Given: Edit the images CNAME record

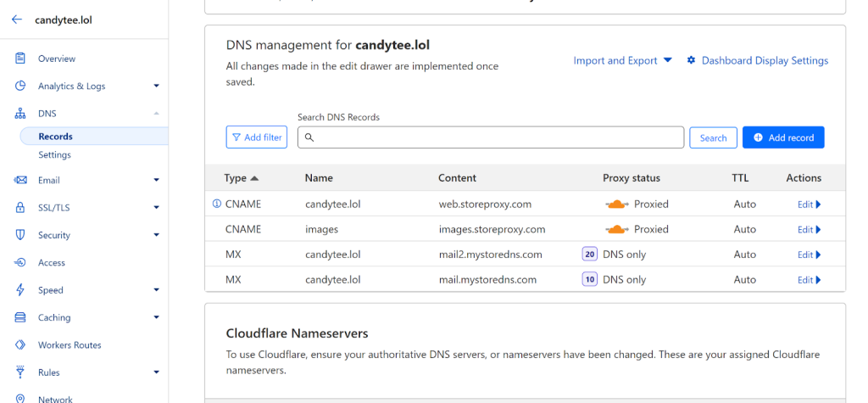Looking at the screenshot, I should click(x=809, y=229).
